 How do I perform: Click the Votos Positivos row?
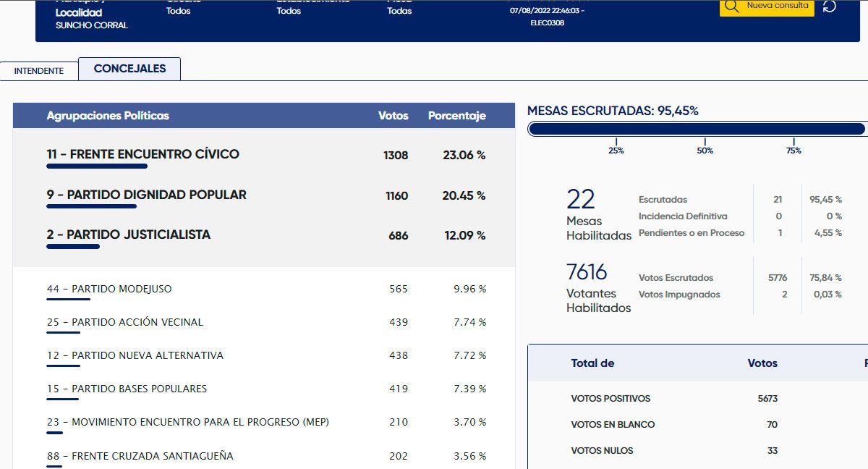610,399
